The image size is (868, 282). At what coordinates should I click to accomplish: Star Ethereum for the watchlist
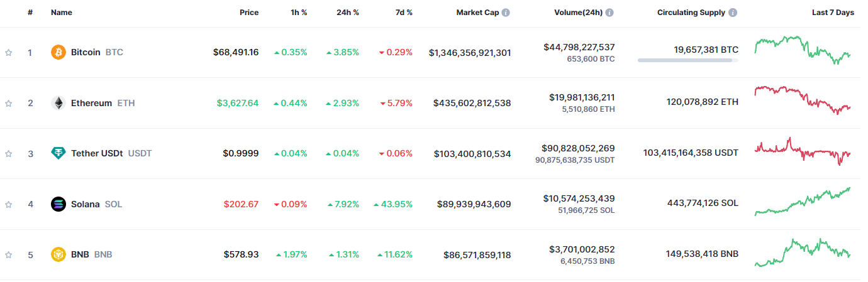point(9,103)
